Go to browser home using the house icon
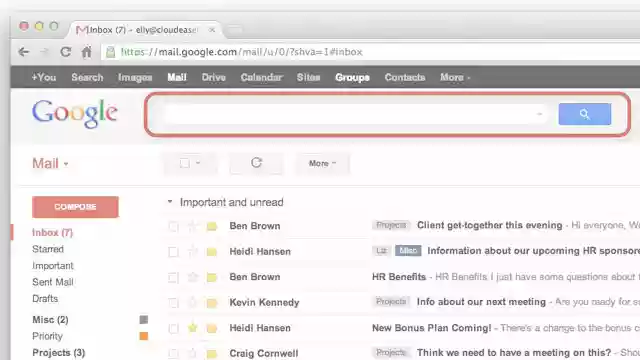Image resolution: width=640 pixels, height=360 pixels. click(x=87, y=52)
